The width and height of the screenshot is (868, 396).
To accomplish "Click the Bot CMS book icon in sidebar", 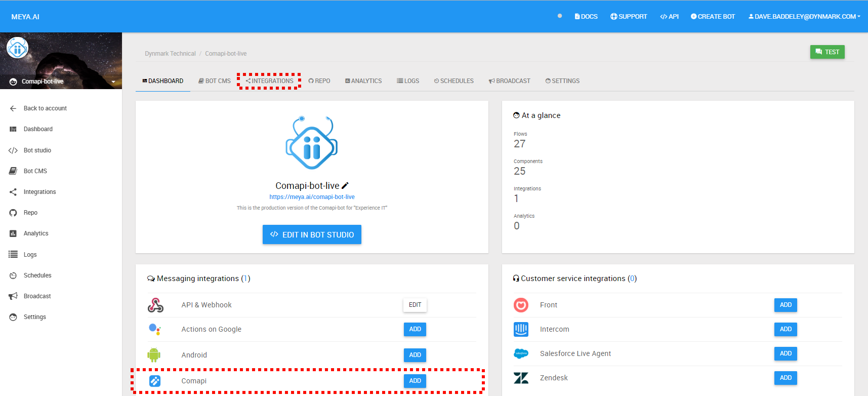I will tap(13, 171).
